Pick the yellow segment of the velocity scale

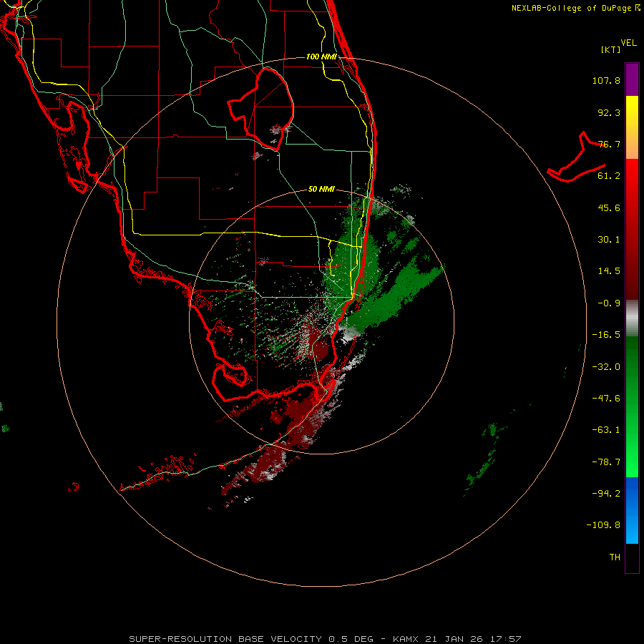pos(632,127)
